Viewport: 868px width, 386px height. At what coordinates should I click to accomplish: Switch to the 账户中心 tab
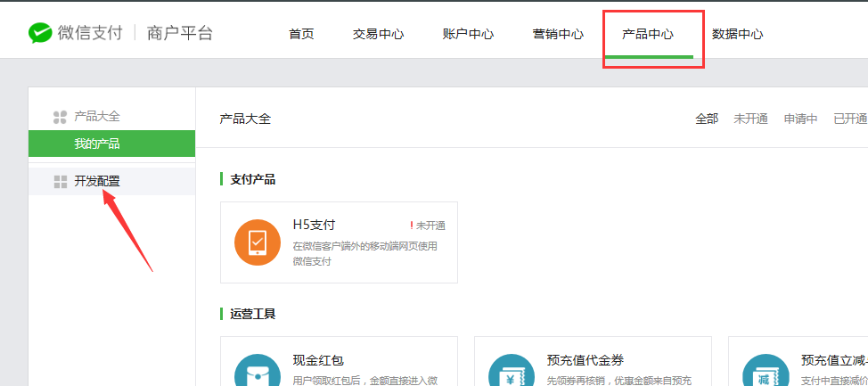coord(468,35)
